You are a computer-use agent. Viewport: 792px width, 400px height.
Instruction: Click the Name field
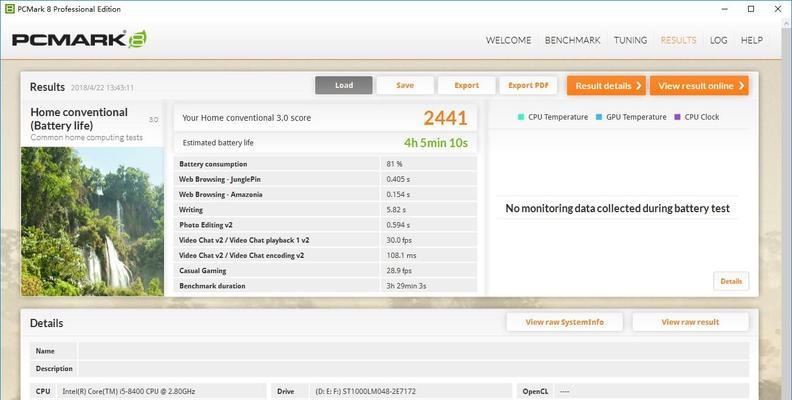[x=413, y=351]
